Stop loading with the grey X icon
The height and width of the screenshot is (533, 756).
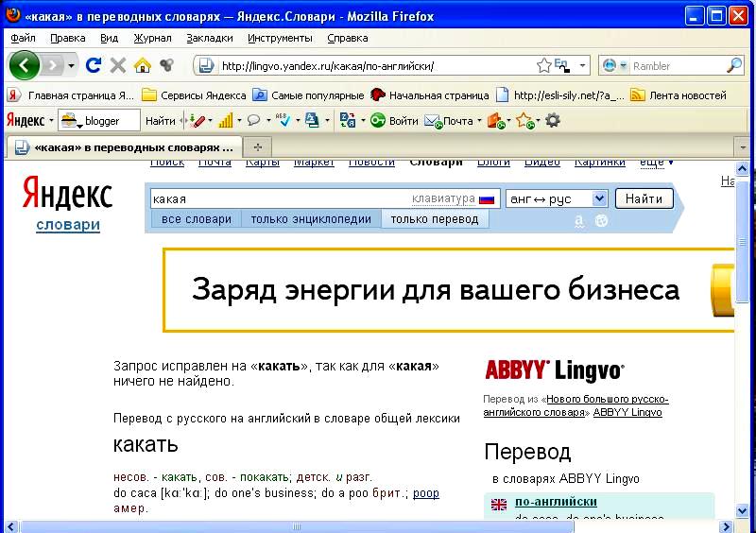click(117, 64)
